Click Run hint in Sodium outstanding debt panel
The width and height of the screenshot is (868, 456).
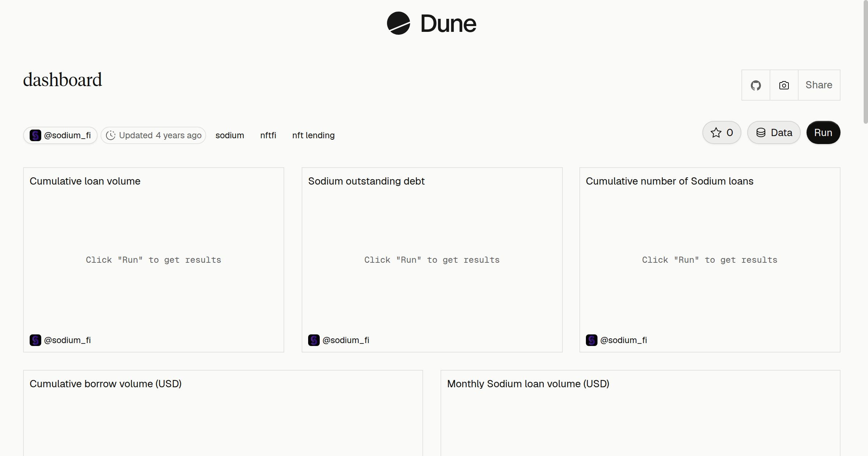pos(432,260)
